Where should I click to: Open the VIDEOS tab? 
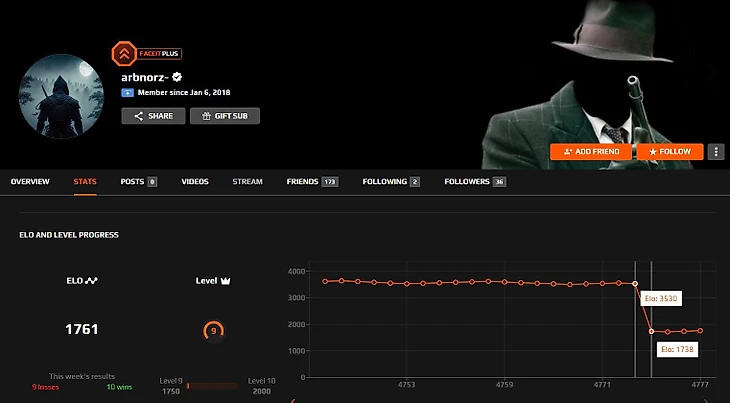(x=195, y=181)
